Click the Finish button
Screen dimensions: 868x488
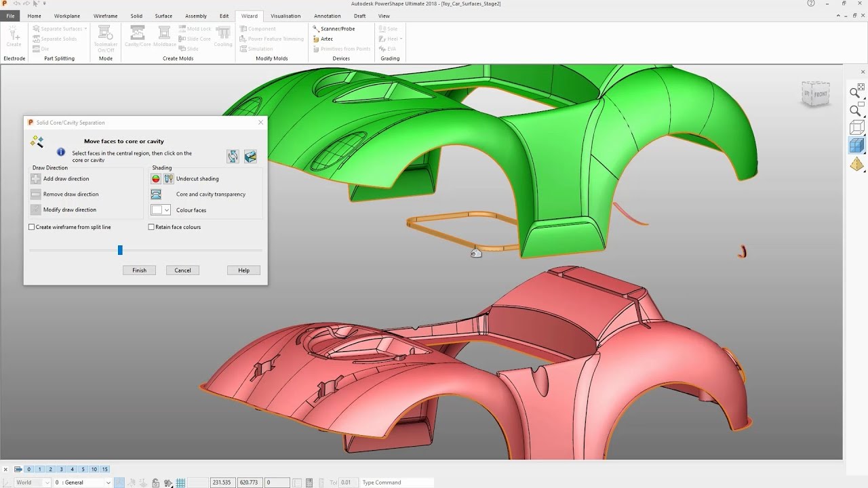(x=139, y=270)
